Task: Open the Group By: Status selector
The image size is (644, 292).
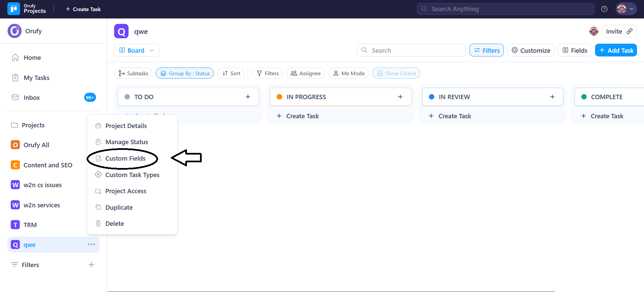Action: (185, 73)
